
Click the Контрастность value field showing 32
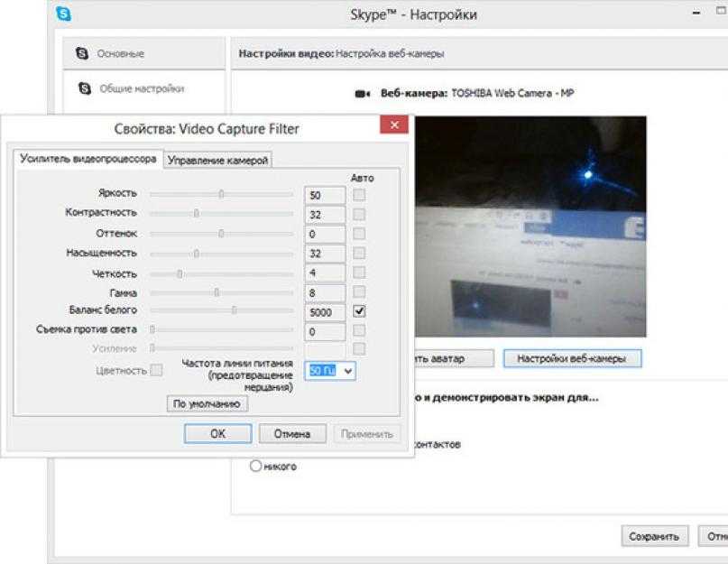(325, 215)
